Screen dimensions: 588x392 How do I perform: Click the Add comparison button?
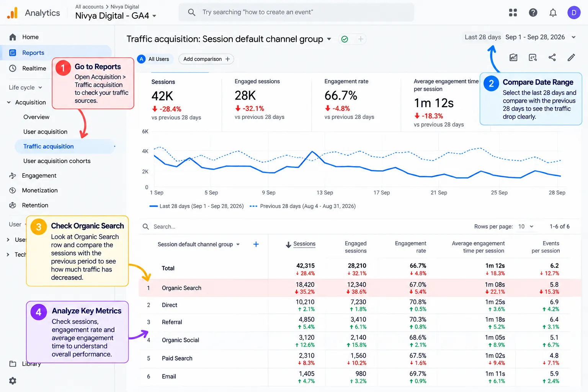click(x=206, y=59)
